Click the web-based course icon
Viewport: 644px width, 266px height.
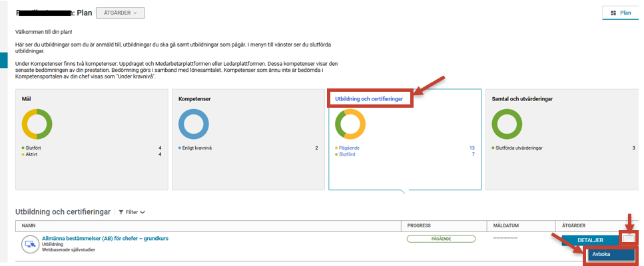(30, 245)
